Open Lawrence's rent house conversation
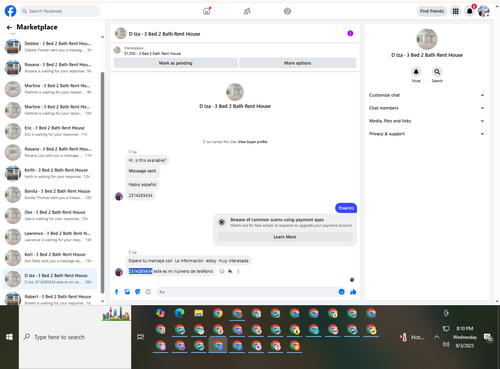 pyautogui.click(x=49, y=236)
